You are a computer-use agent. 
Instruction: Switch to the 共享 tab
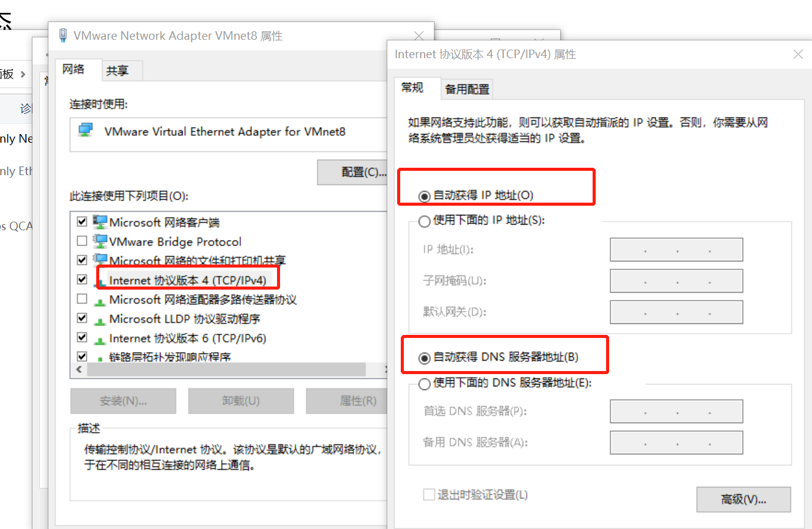[x=118, y=70]
